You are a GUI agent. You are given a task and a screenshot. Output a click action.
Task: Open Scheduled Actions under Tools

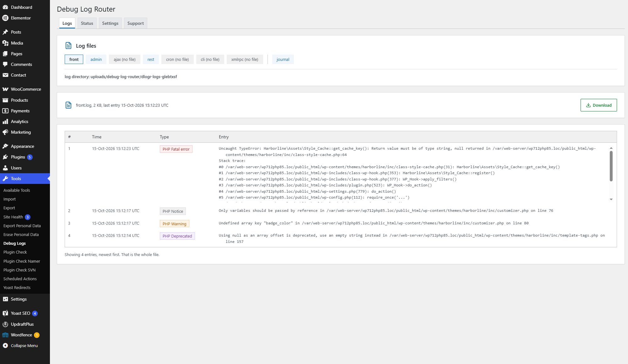20,279
